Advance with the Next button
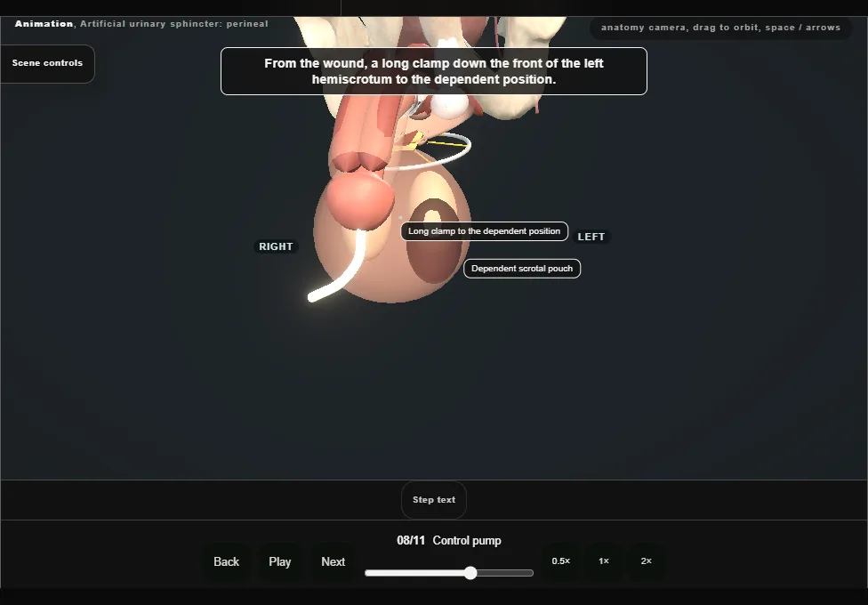This screenshot has width=868, height=605. [334, 561]
